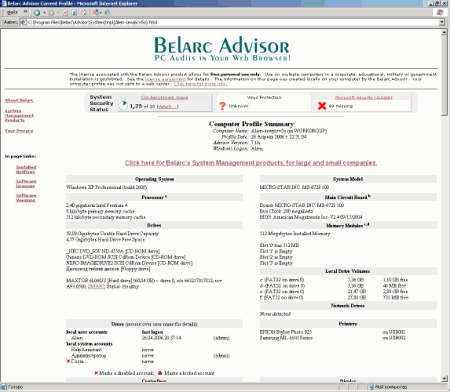Click the Samsung ML-1610 Series printer entry
450x392 pixels.
[286, 338]
